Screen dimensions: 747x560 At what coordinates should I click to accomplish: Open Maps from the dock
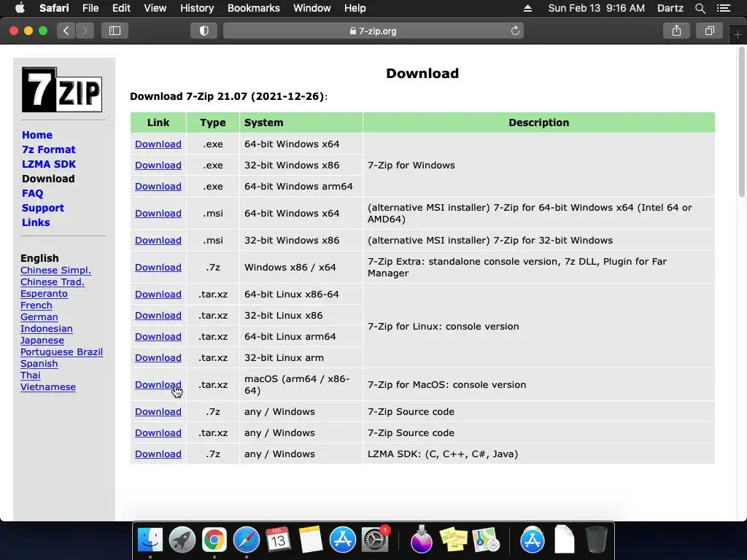(x=485, y=540)
